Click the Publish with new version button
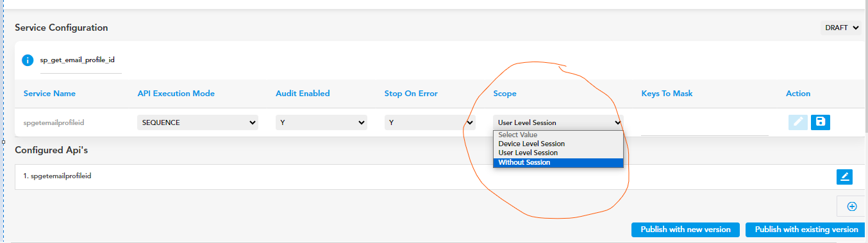868x243 pixels. (685, 230)
